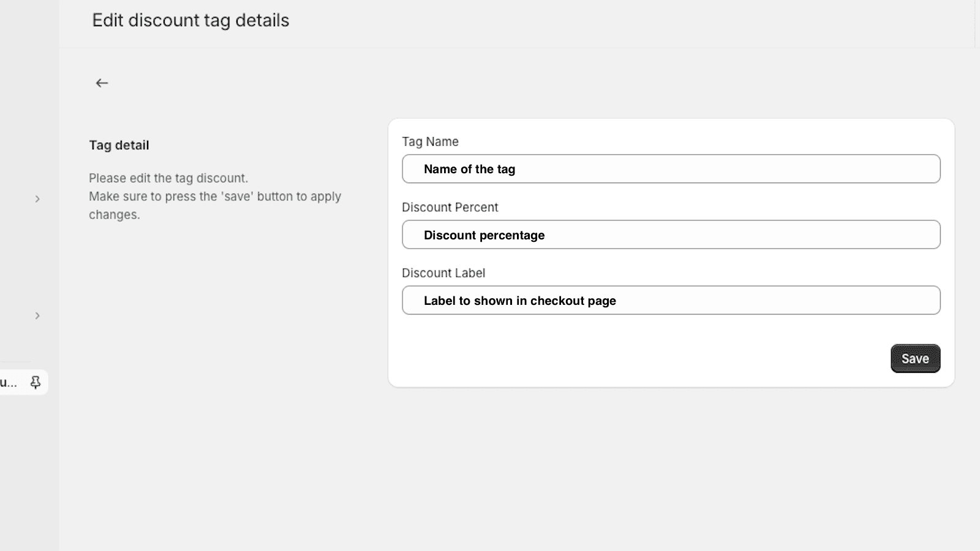Screen dimensions: 980x551
Task: Open the pinned sidebar item beside the pin
Action: (9, 383)
